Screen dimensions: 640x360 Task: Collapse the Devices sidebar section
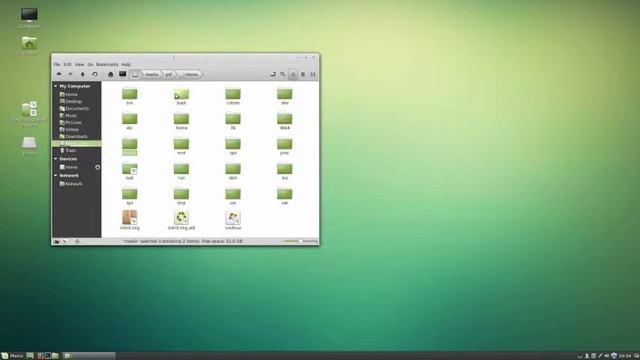[56, 159]
